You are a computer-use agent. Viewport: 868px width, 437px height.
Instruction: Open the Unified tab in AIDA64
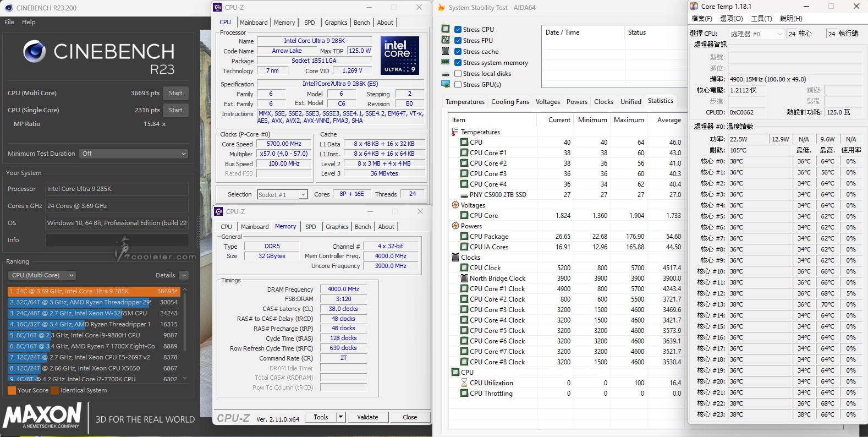pyautogui.click(x=631, y=102)
